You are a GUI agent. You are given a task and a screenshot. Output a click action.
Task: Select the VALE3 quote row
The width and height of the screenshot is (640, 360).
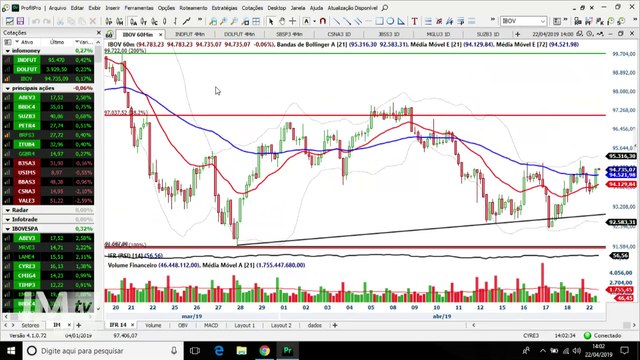(48, 200)
